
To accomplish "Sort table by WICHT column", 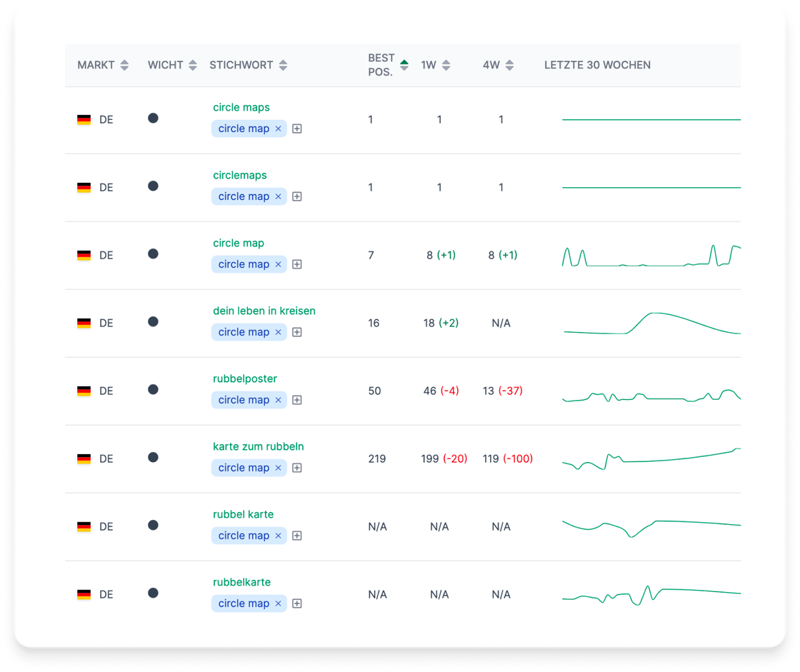I will 192,65.
